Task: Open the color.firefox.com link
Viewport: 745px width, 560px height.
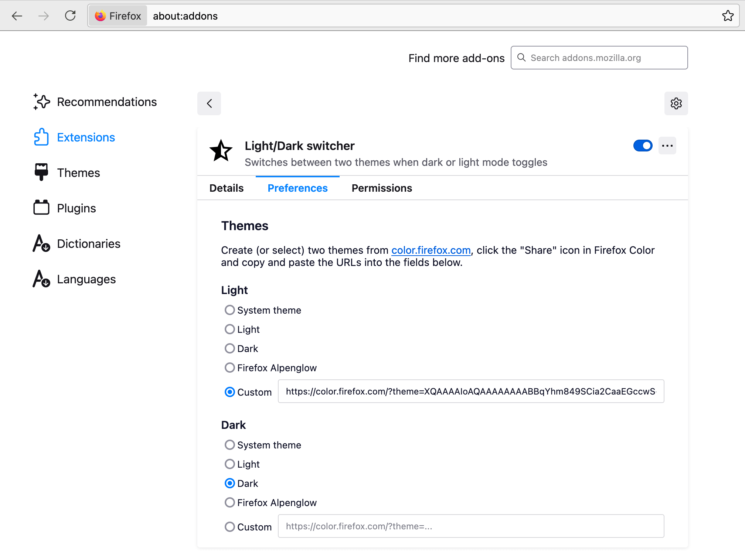Action: coord(431,250)
